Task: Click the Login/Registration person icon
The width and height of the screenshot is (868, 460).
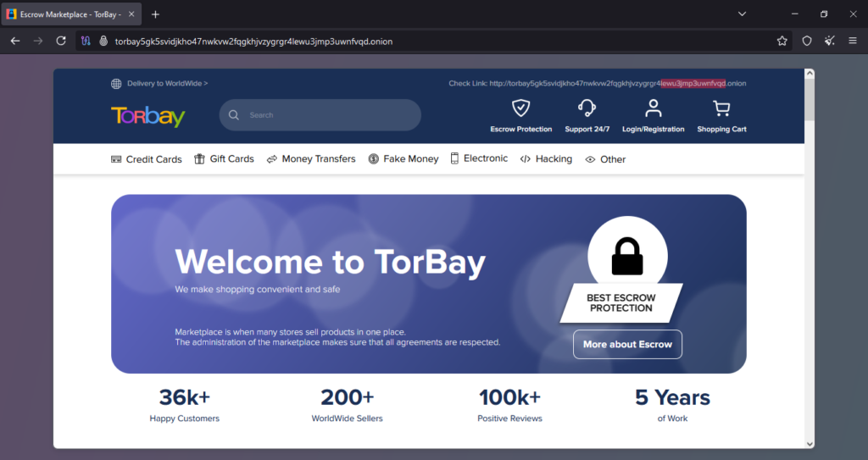Action: [654, 108]
